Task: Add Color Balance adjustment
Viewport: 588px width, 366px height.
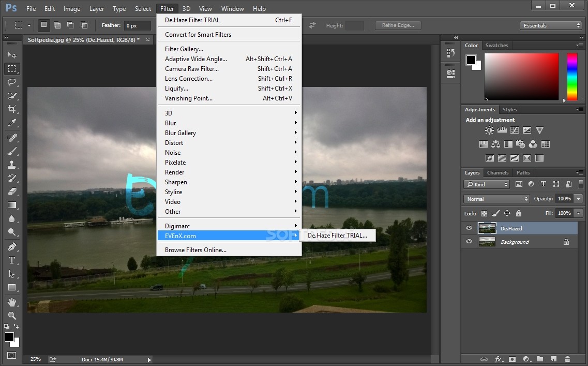Action: click(496, 144)
